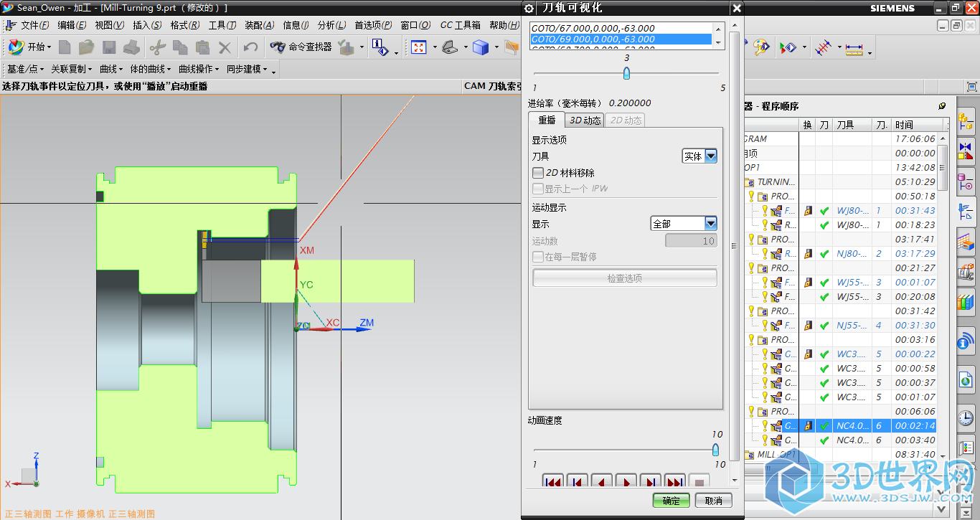This screenshot has height=520, width=980.
Task: Open the 文件(F) menu
Action: coord(34,25)
